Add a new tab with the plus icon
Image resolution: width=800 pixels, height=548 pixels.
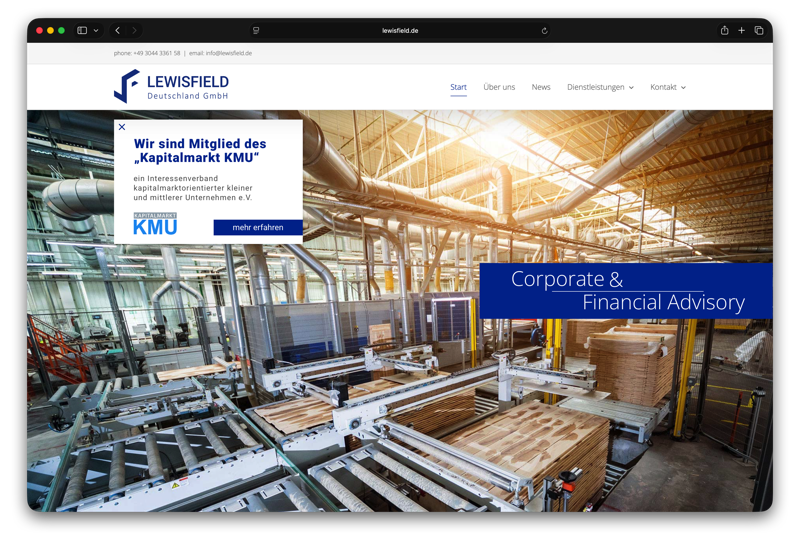click(x=741, y=31)
